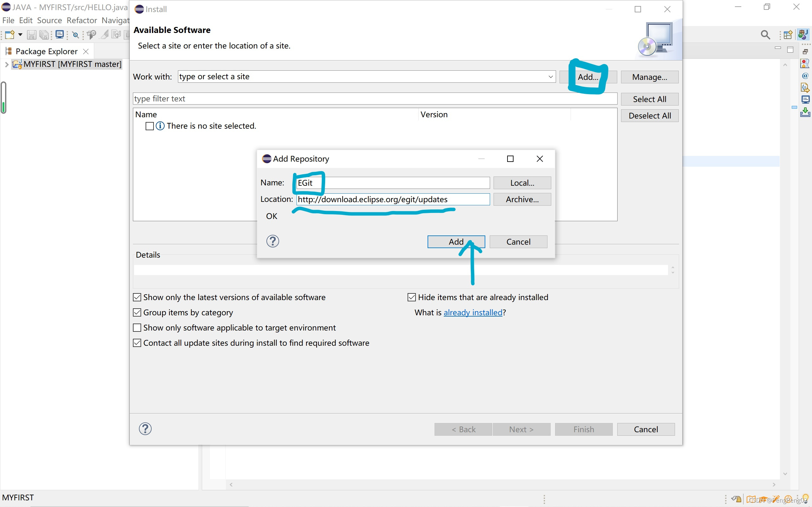Enable Show only software applicable to target environment
Viewport: 812px width, 507px height.
click(137, 328)
